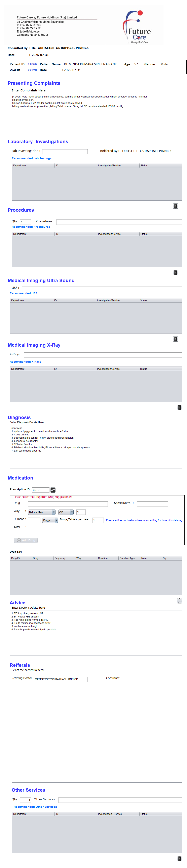Image resolution: width=187 pixels, height=868 pixels.
Task: Click Recommended Lab Testings link
Action: pyautogui.click(x=32, y=158)
